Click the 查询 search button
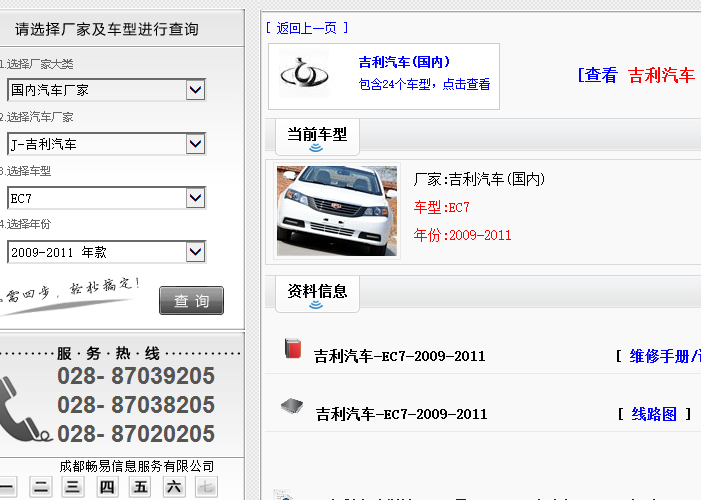701x500 pixels. (191, 301)
